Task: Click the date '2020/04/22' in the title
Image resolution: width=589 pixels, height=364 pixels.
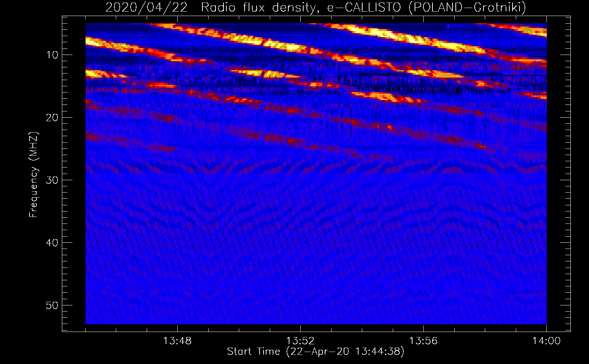Action: (x=146, y=7)
